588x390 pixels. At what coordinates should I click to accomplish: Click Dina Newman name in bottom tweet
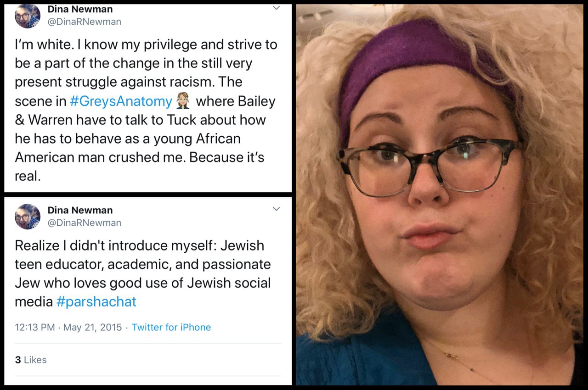(80, 210)
